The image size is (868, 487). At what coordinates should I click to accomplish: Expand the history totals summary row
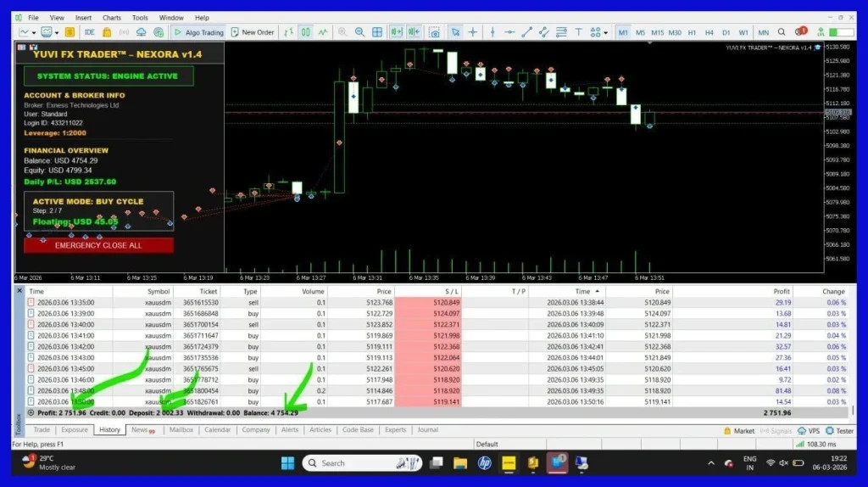[x=31, y=412]
